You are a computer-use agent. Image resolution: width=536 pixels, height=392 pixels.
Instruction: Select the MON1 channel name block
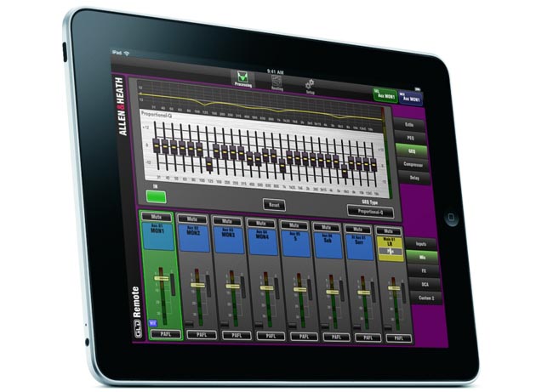pos(157,236)
